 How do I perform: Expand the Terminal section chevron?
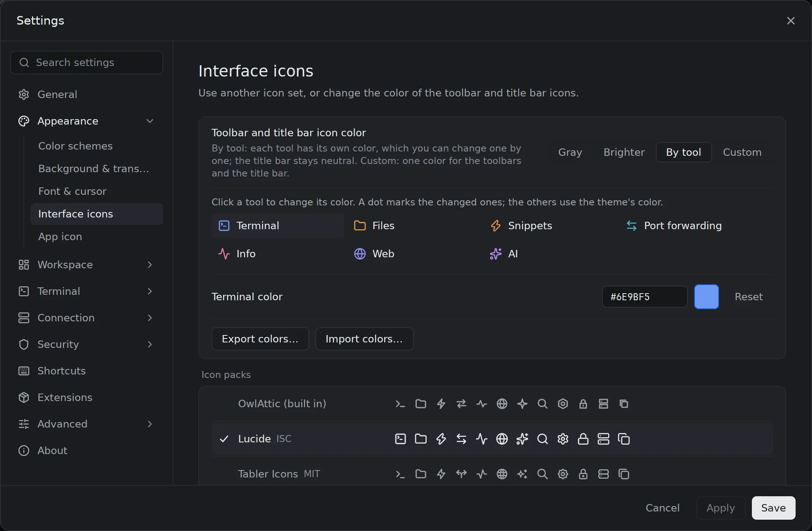tap(150, 291)
